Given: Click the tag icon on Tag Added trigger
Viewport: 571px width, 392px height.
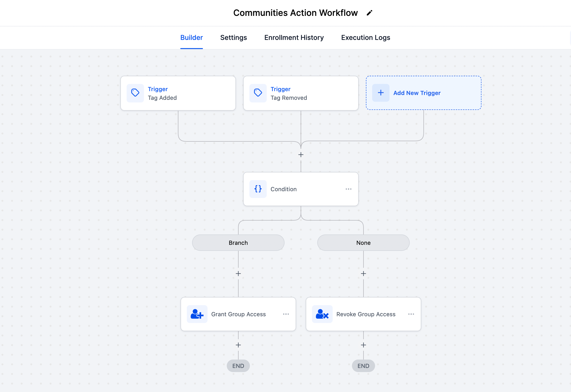Looking at the screenshot, I should [x=135, y=93].
